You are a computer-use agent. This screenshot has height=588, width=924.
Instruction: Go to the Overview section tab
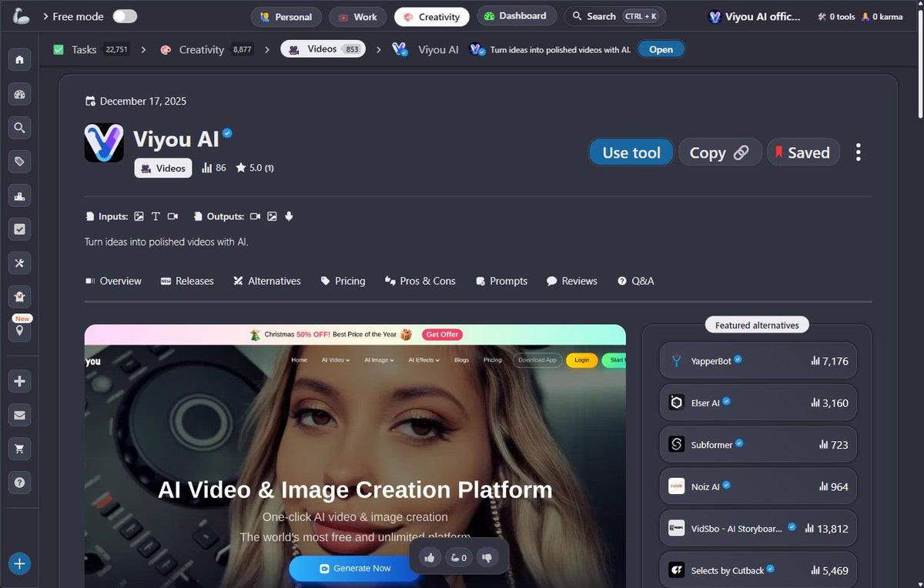click(x=113, y=281)
